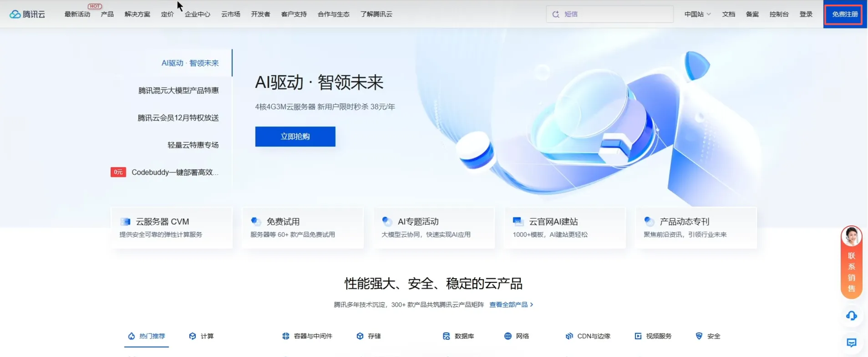
Task: Click the 立即抢购 button
Action: click(x=295, y=137)
